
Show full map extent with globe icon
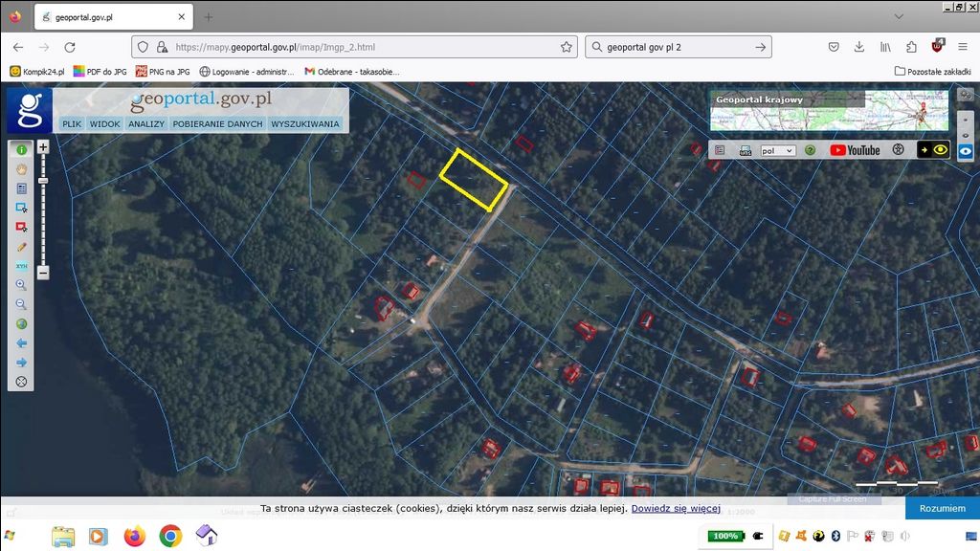coord(21,323)
